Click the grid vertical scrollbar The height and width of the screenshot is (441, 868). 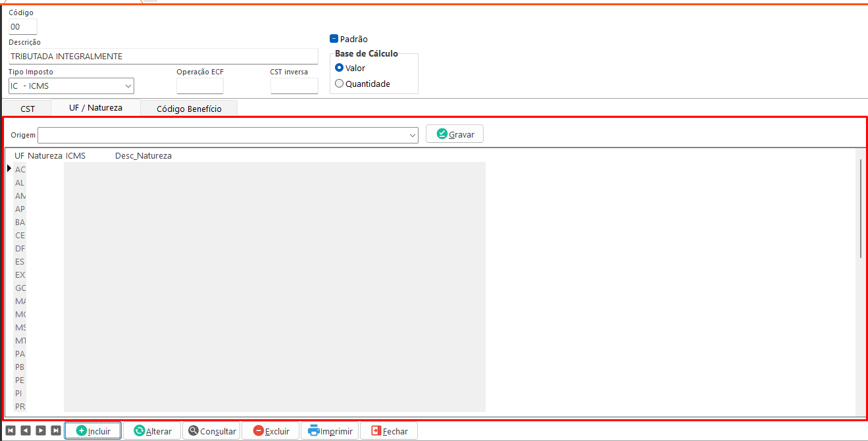tap(860, 207)
